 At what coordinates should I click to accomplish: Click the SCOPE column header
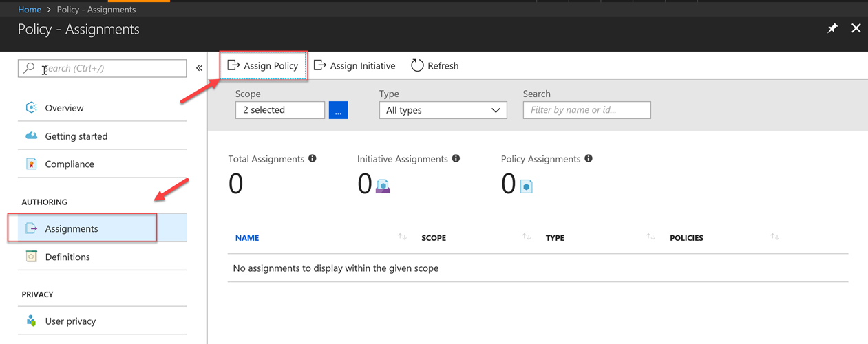[x=434, y=238]
